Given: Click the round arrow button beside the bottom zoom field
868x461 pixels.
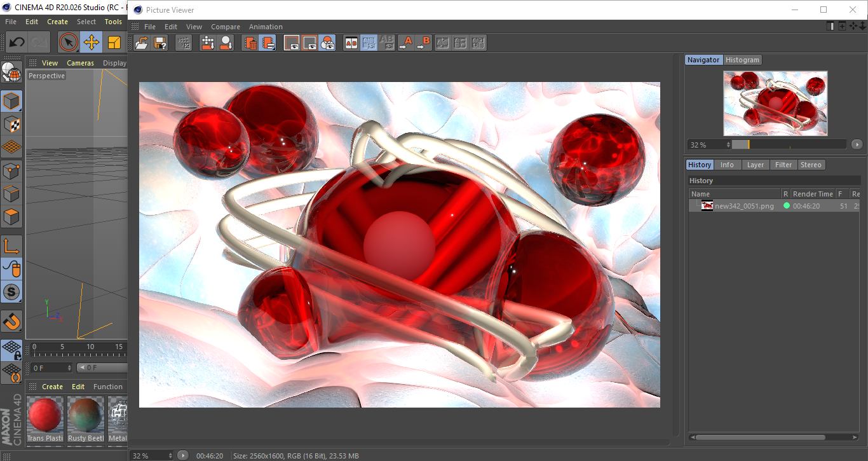Looking at the screenshot, I should point(182,455).
